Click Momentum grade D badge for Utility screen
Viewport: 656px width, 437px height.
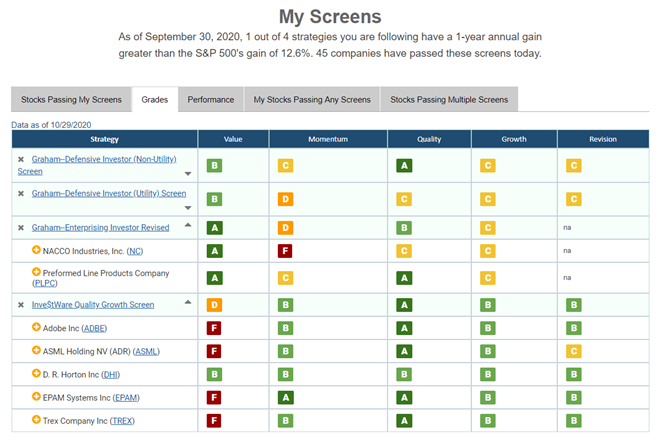pyautogui.click(x=285, y=199)
